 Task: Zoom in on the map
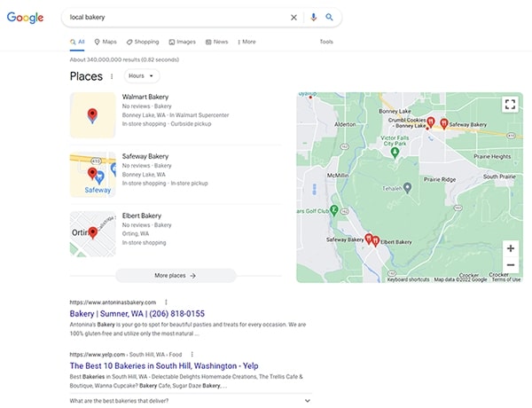(511, 248)
